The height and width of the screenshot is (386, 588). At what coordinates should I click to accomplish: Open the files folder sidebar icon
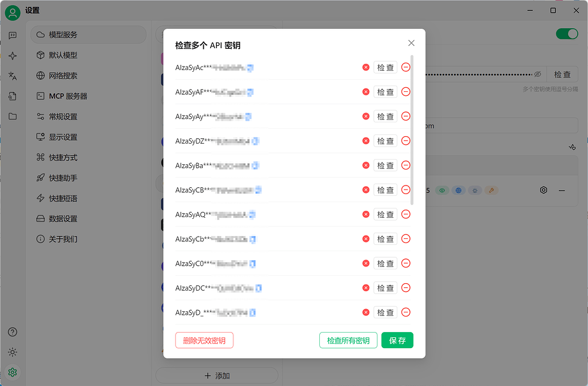click(x=13, y=116)
